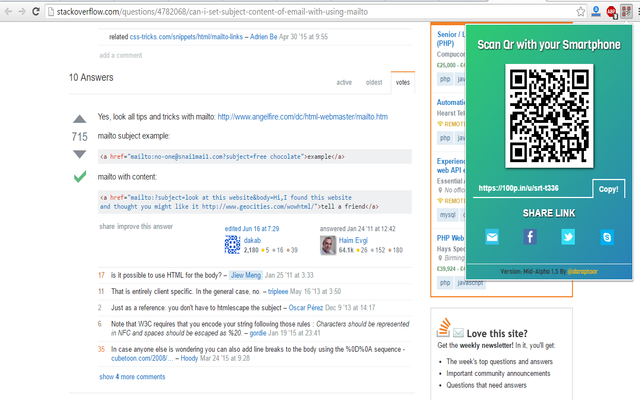Viewport: 640px width, 400px height.
Task: Click the javascript tag in job ads
Action: coord(470,282)
